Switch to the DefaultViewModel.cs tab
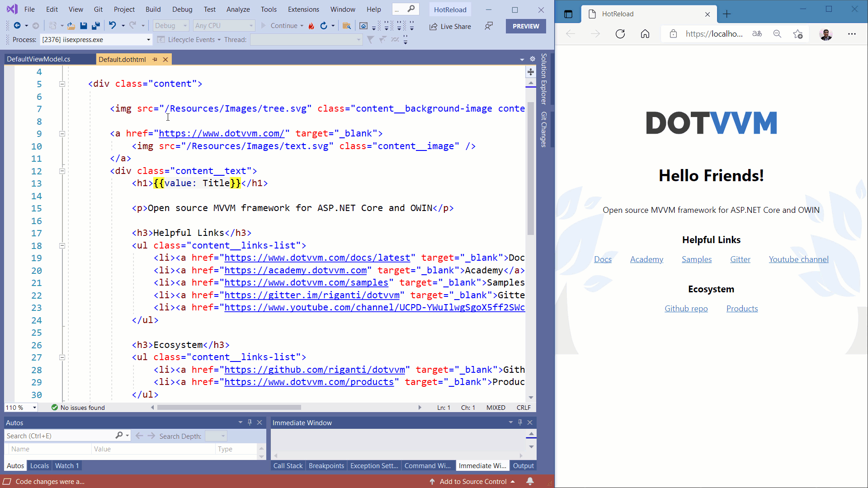This screenshot has width=868, height=488. 38,59
